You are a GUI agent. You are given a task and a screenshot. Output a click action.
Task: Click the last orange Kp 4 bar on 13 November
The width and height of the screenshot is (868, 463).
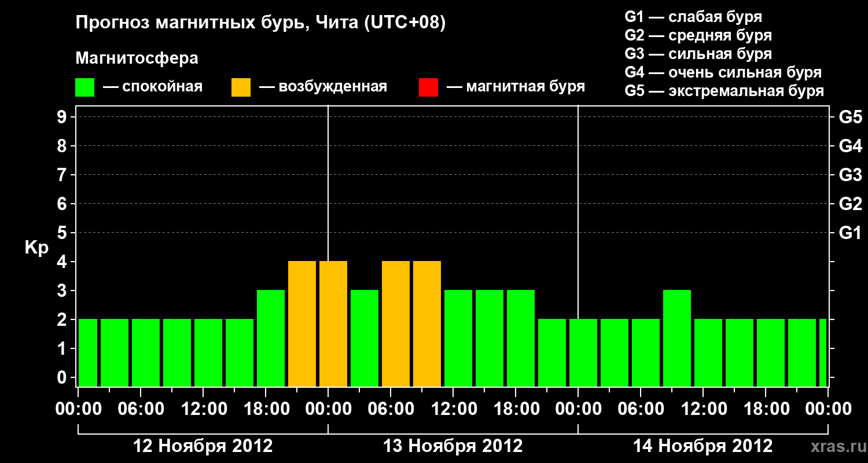[427, 324]
